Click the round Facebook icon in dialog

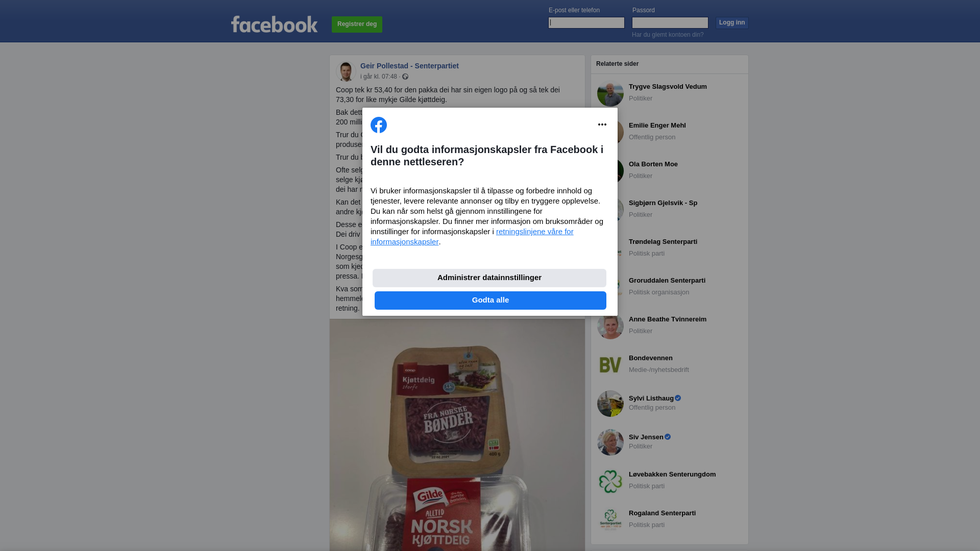tap(379, 125)
